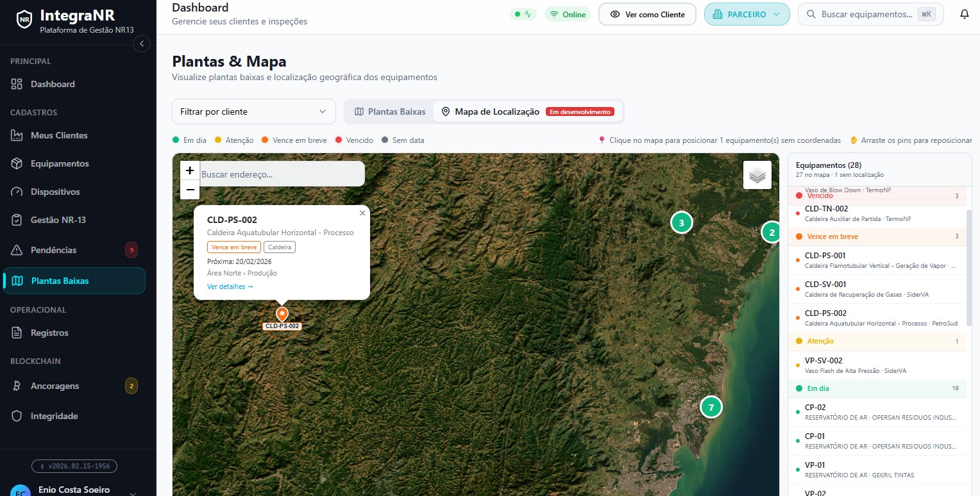The image size is (980, 496).
Task: Select CLD-PS-001 in the equipment list
Action: point(877,260)
